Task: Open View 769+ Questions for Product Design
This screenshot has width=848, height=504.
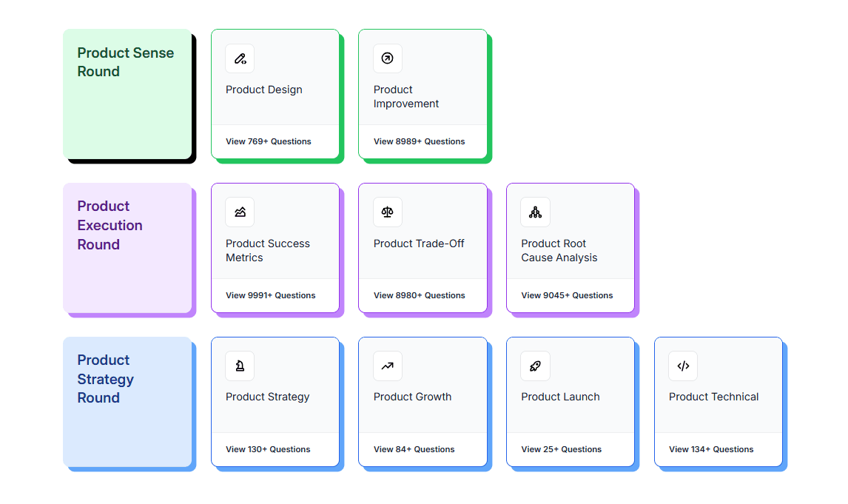Action: click(269, 141)
